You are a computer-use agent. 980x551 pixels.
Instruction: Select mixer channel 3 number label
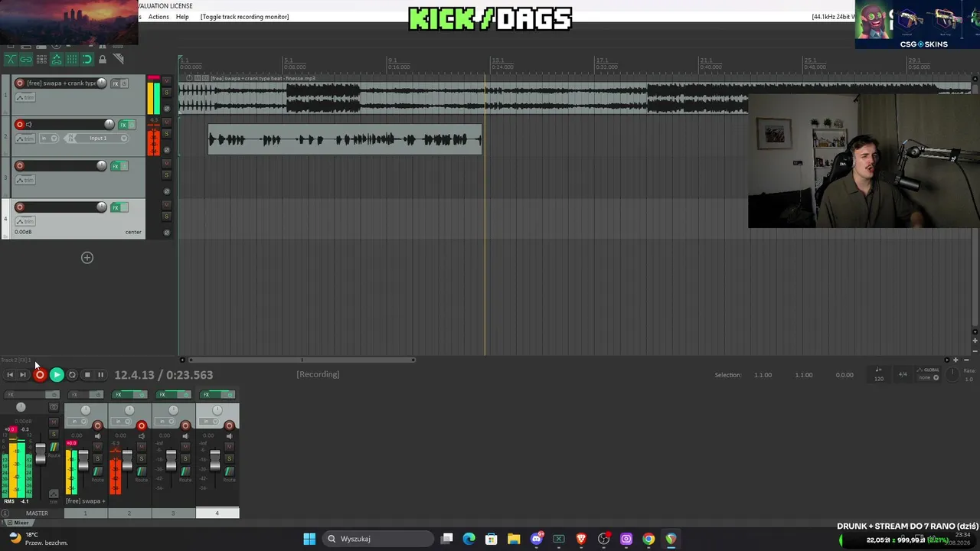click(x=173, y=514)
